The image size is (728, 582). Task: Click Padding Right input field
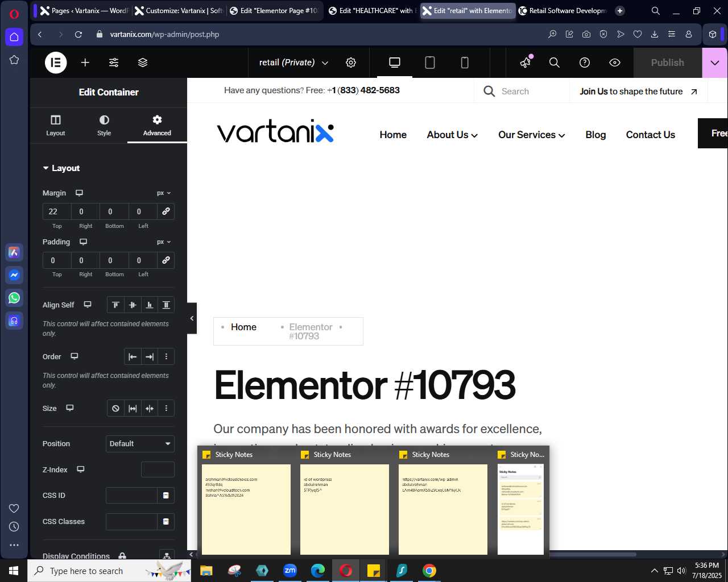86,260
